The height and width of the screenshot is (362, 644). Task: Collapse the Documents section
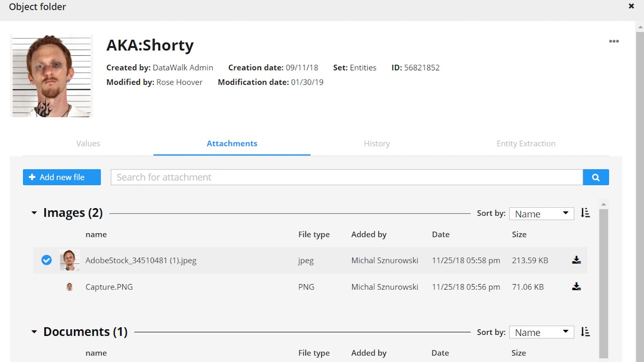click(x=34, y=332)
